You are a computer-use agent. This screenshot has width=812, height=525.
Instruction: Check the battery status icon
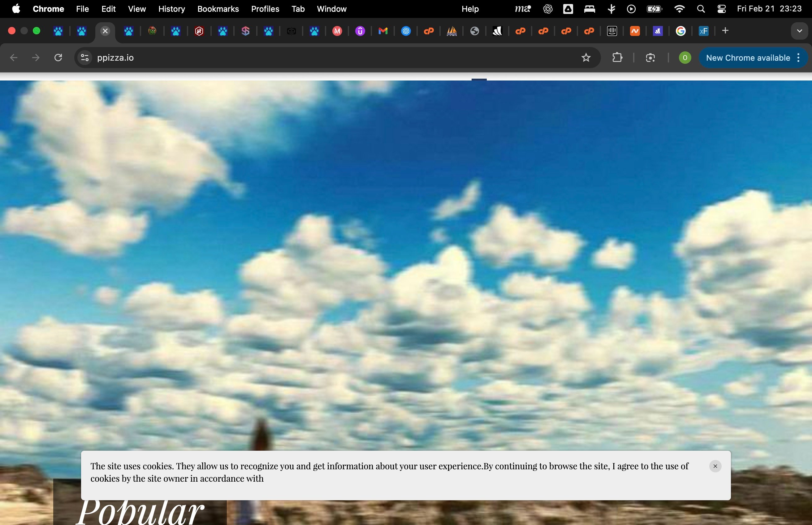[x=654, y=9]
